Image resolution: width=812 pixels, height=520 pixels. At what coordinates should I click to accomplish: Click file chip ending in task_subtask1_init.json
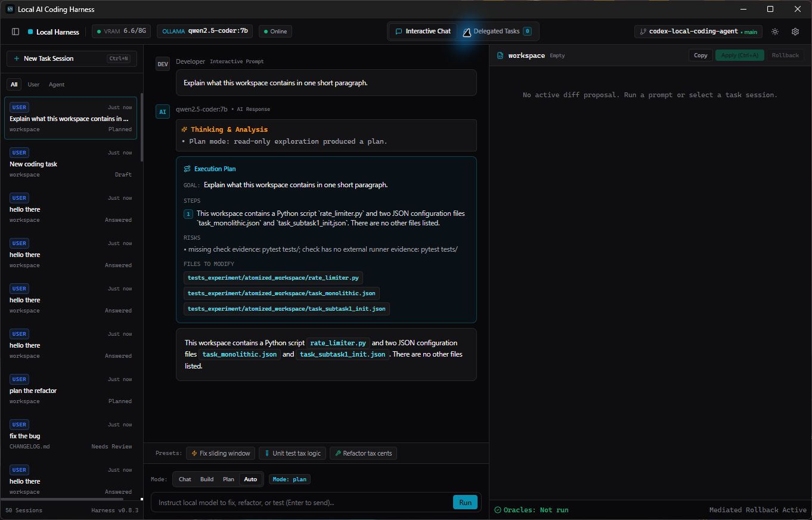click(286, 309)
